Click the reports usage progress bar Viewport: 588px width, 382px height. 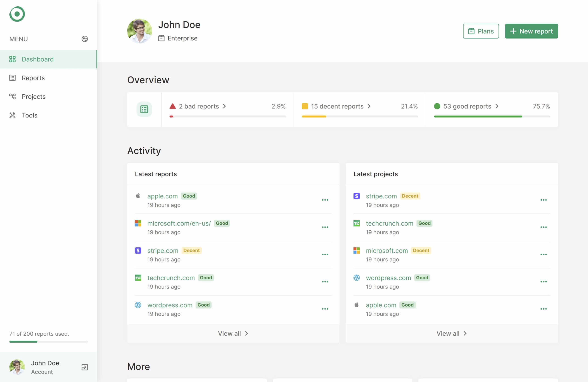click(x=48, y=342)
